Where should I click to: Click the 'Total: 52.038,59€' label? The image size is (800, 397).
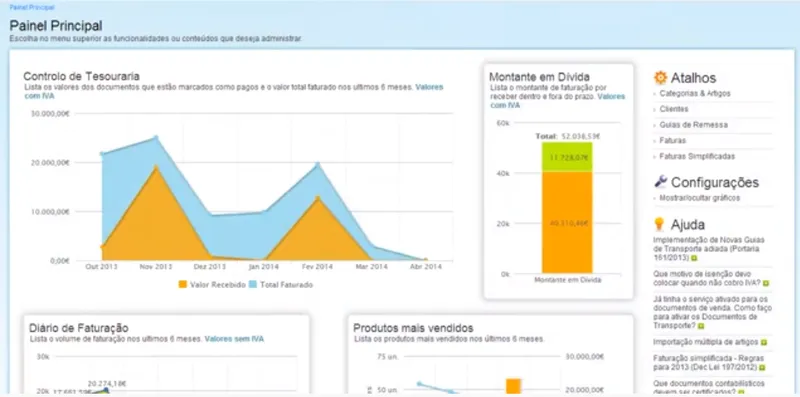point(567,136)
